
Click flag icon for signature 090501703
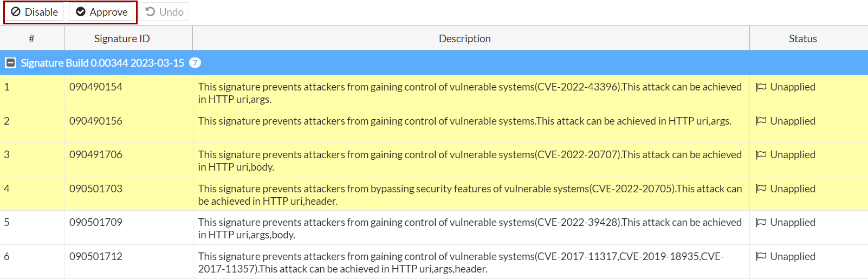click(x=761, y=189)
